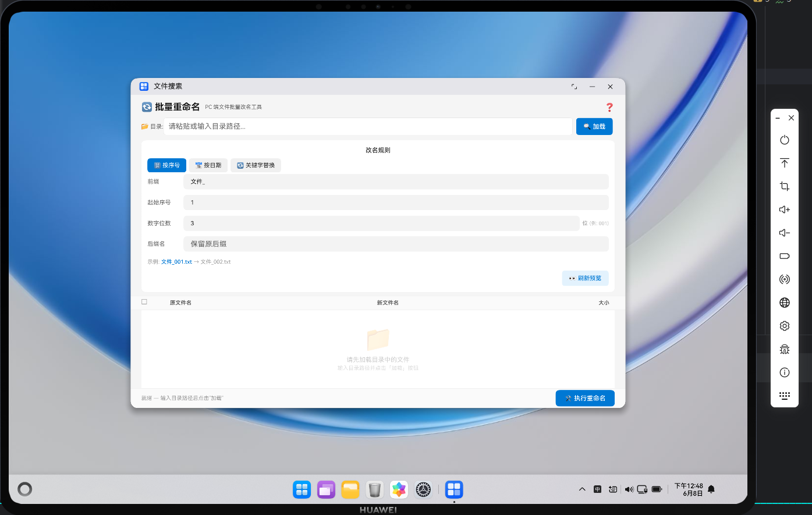Click the 大小 column header
The image size is (812, 515).
pyautogui.click(x=604, y=303)
